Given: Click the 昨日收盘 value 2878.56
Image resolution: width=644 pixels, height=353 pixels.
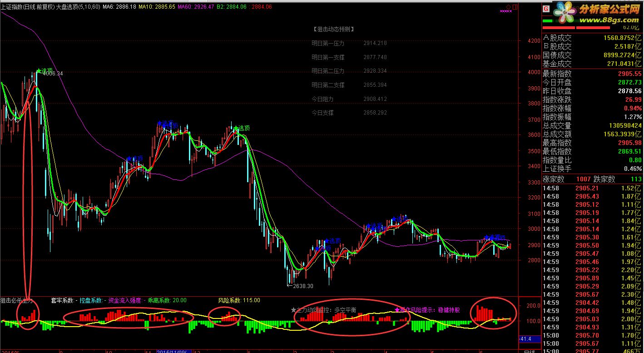Looking at the screenshot, I should pyautogui.click(x=629, y=91).
